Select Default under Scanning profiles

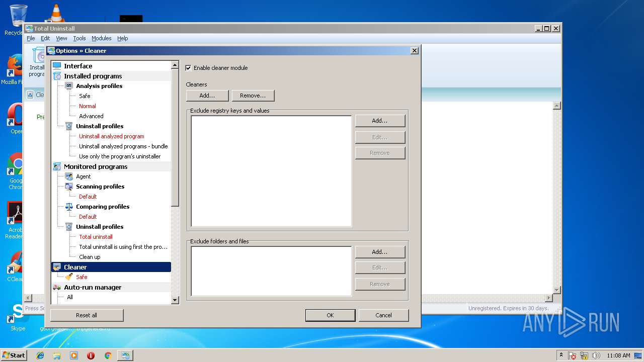click(88, 197)
